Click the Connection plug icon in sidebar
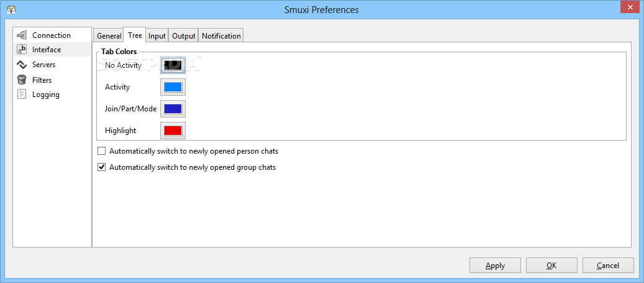The height and width of the screenshot is (283, 644). pos(22,35)
